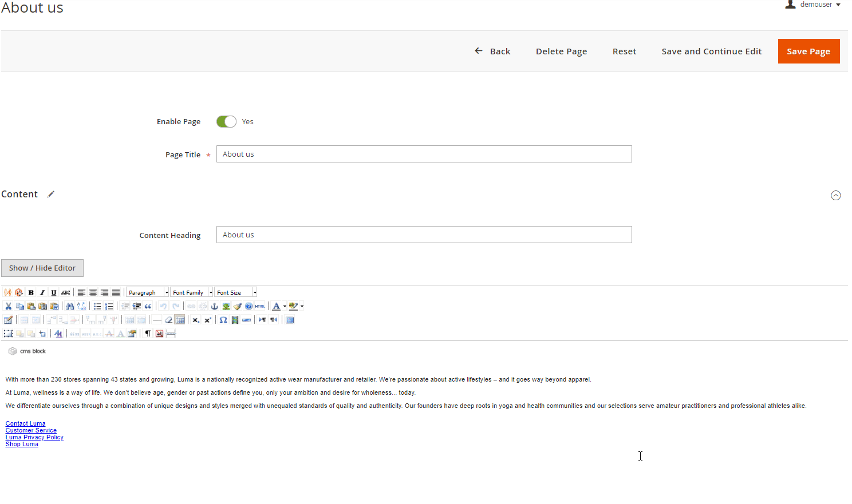
Task: Edit the Content section pencil icon
Action: tap(51, 194)
